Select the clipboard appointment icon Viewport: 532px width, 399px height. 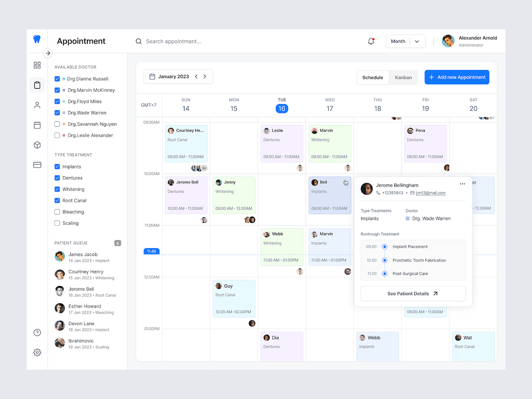37,85
